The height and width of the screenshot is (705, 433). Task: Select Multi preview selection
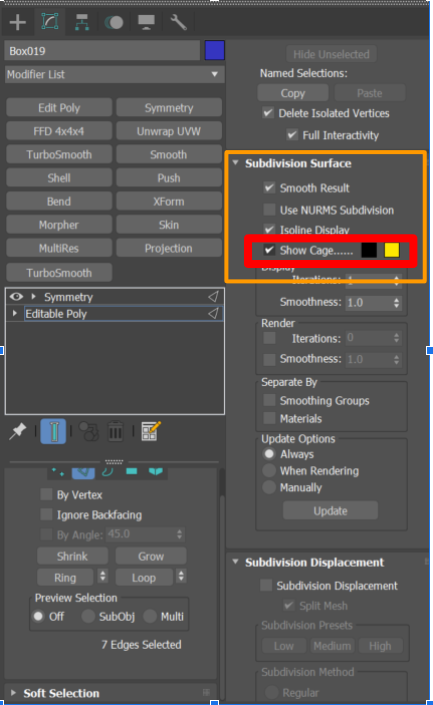(x=150, y=616)
